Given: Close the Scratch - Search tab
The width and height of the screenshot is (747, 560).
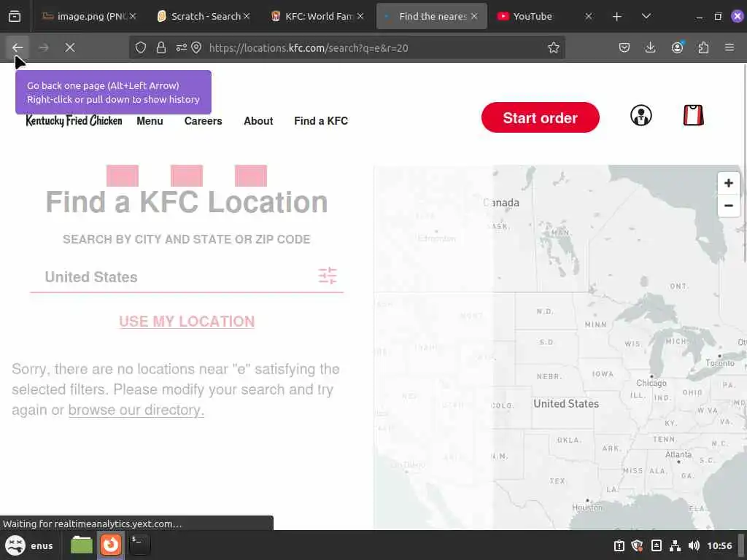Looking at the screenshot, I should tap(247, 16).
